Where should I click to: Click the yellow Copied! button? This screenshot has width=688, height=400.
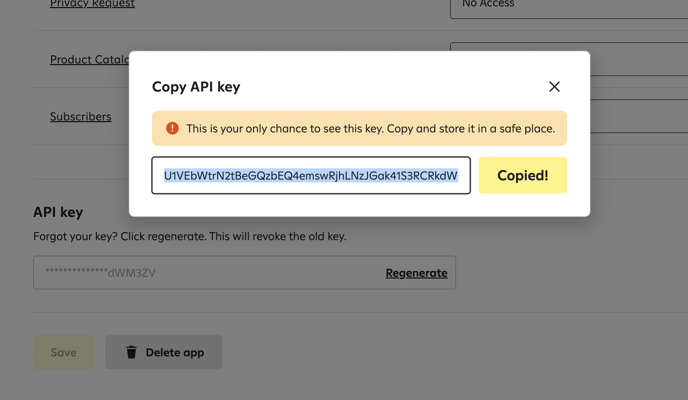coord(523,175)
